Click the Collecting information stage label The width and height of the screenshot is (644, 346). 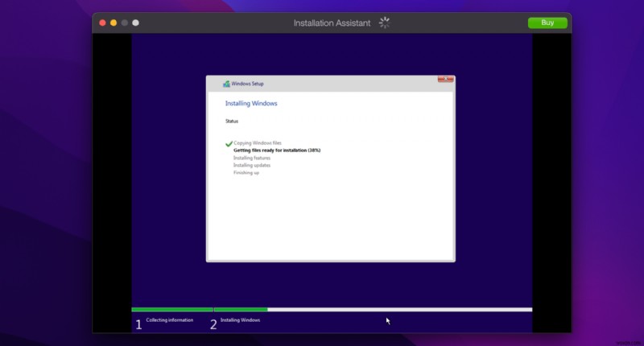pos(170,320)
